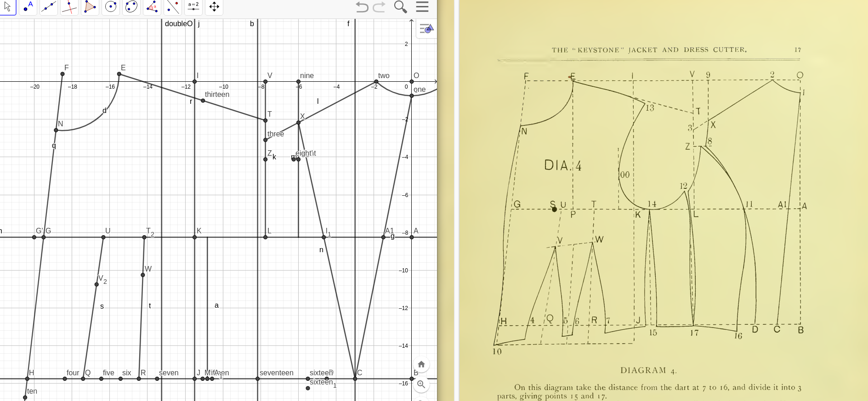
Task: Activate Move Graphics View tool
Action: click(214, 7)
